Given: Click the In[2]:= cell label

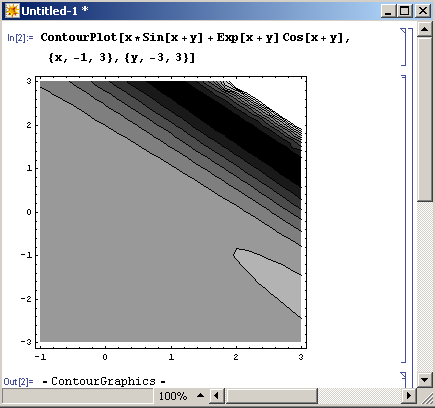Looking at the screenshot, I should 20,38.
